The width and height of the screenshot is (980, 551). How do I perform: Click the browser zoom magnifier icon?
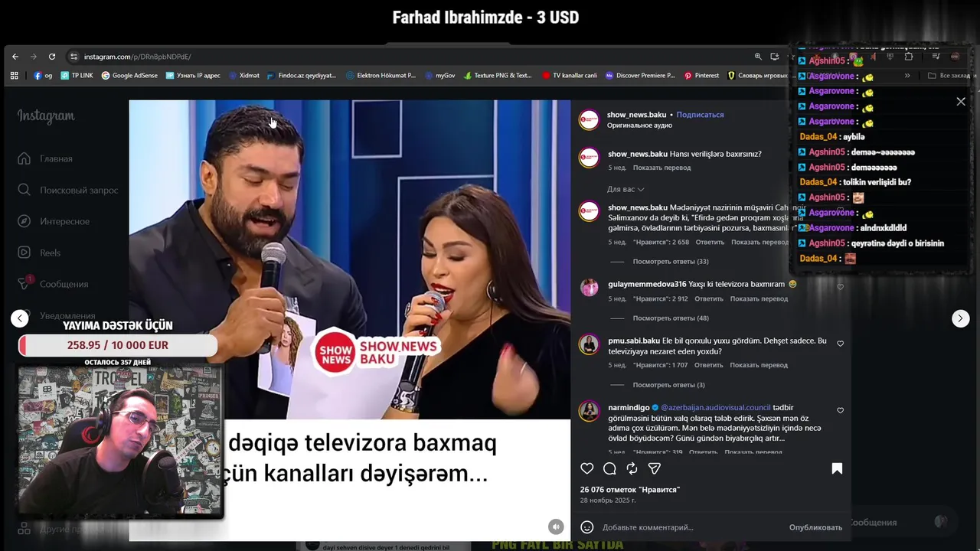[758, 57]
